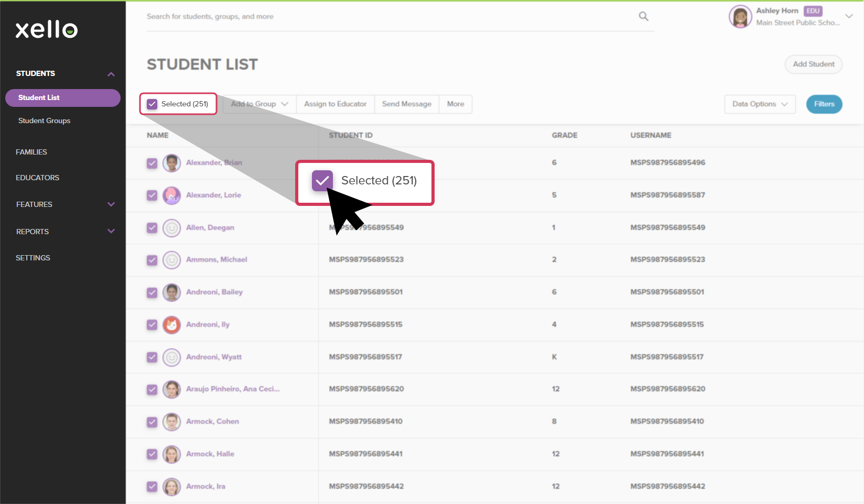The width and height of the screenshot is (864, 504).
Task: Uncheck Bailey Andreoni's checkbox
Action: (152, 292)
